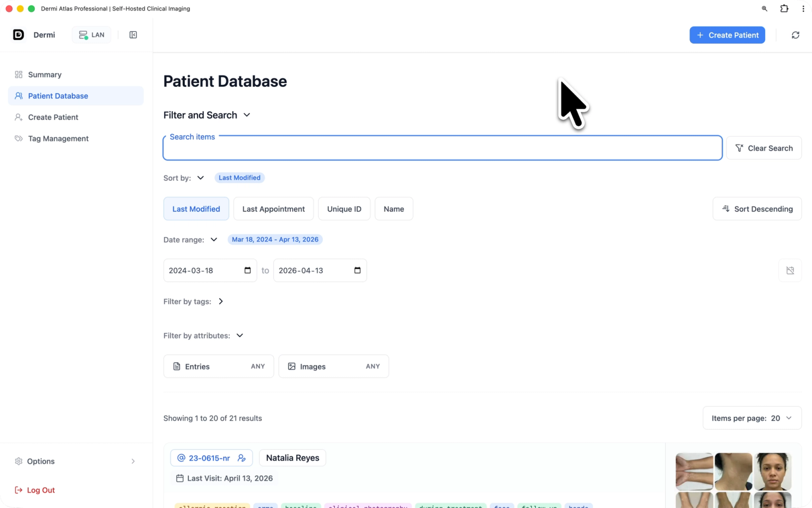Screen dimensions: 812x508
Task: Toggle Sort Descending order
Action: (757, 209)
